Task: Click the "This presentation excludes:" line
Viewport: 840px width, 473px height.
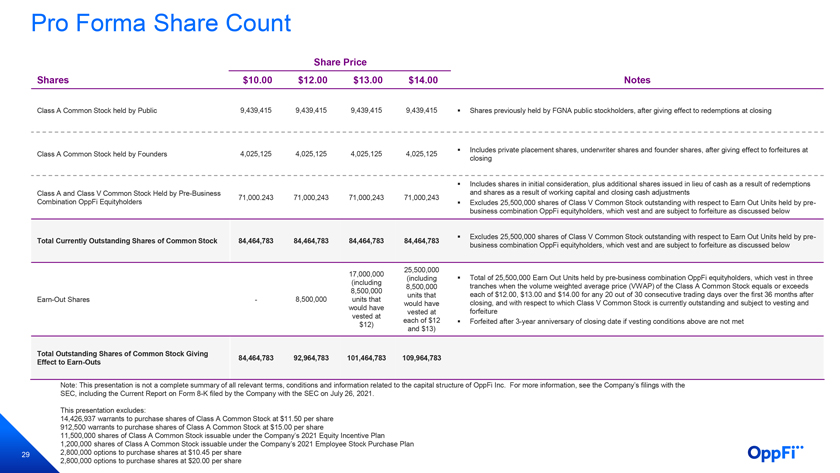Action: pyautogui.click(x=103, y=410)
